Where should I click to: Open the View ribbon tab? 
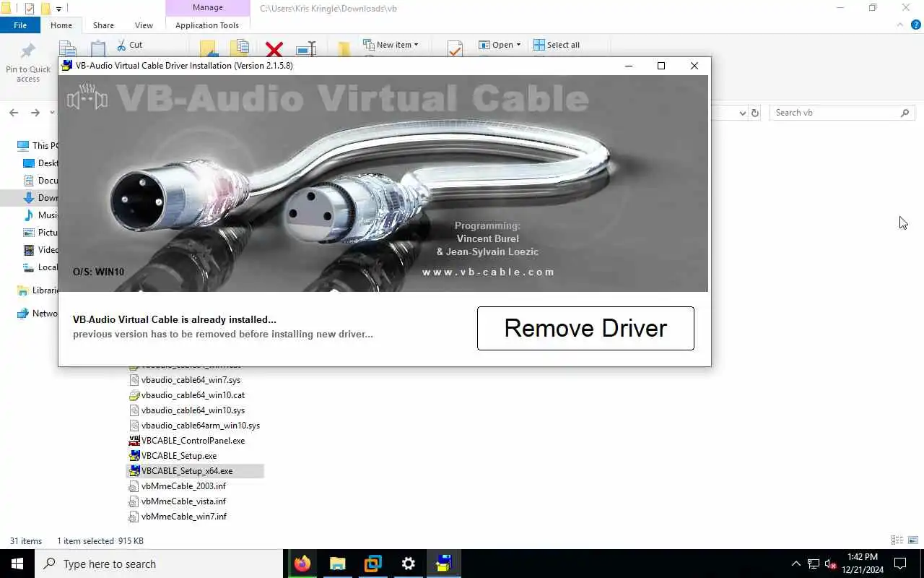click(x=144, y=25)
